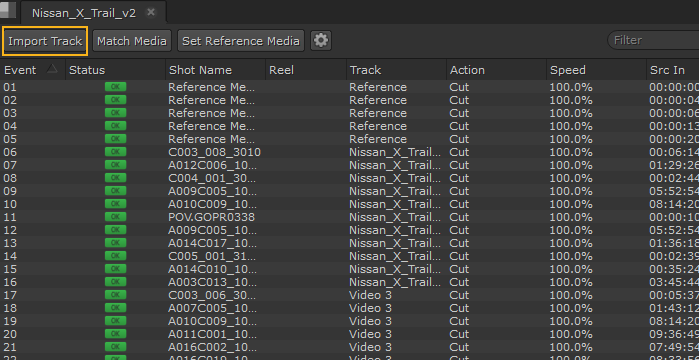Select the C003_008_3010 shot row
Viewport: 699px width, 360px height.
coord(350,152)
